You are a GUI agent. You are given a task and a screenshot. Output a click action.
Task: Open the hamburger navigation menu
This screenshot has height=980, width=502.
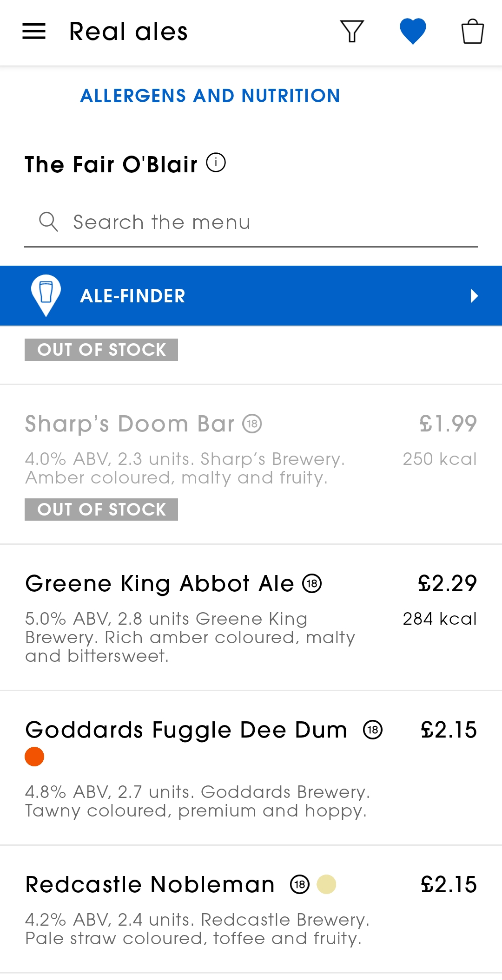coord(34,32)
